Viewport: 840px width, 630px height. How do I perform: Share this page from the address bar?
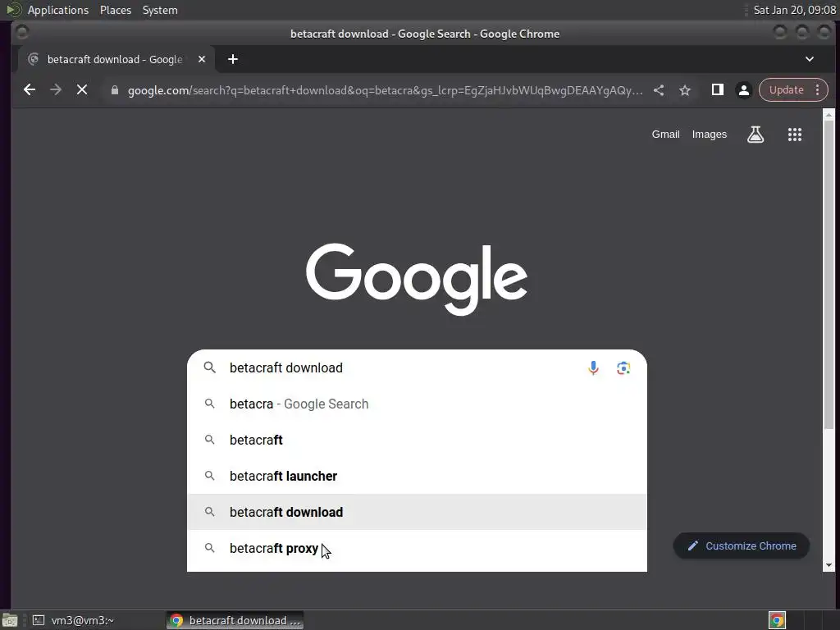[x=659, y=90]
